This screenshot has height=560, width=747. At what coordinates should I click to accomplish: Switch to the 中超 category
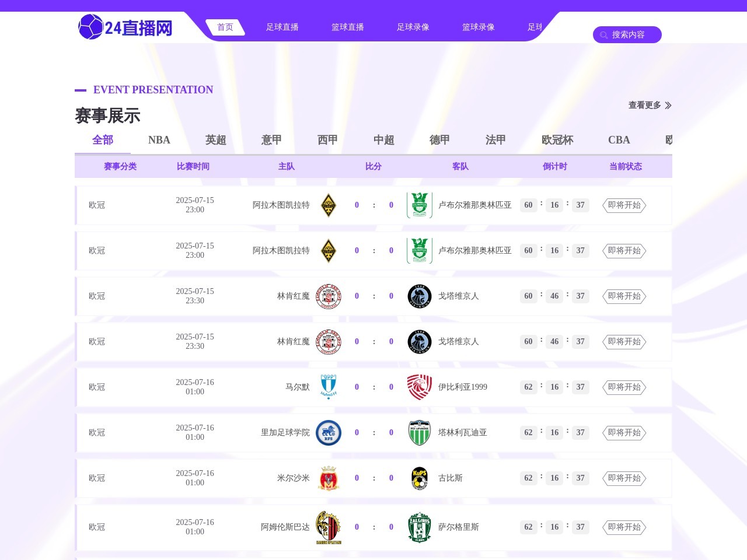click(383, 140)
